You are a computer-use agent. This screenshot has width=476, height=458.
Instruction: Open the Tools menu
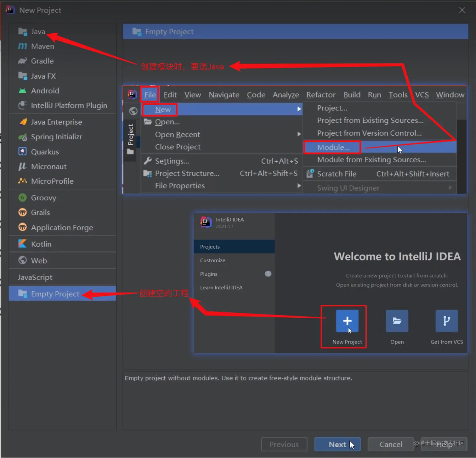[398, 95]
